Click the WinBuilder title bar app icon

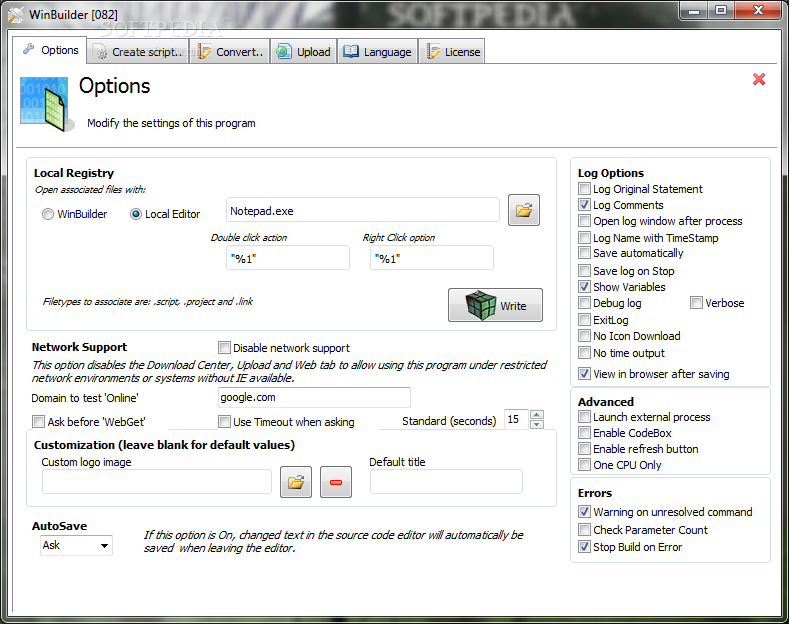15,15
